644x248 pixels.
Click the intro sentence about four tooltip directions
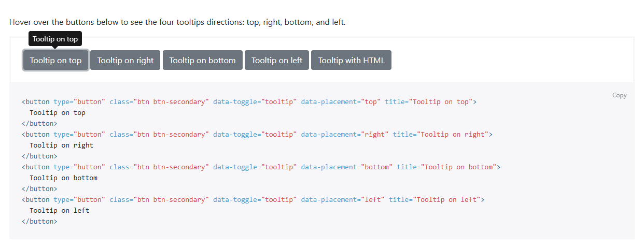[177, 22]
